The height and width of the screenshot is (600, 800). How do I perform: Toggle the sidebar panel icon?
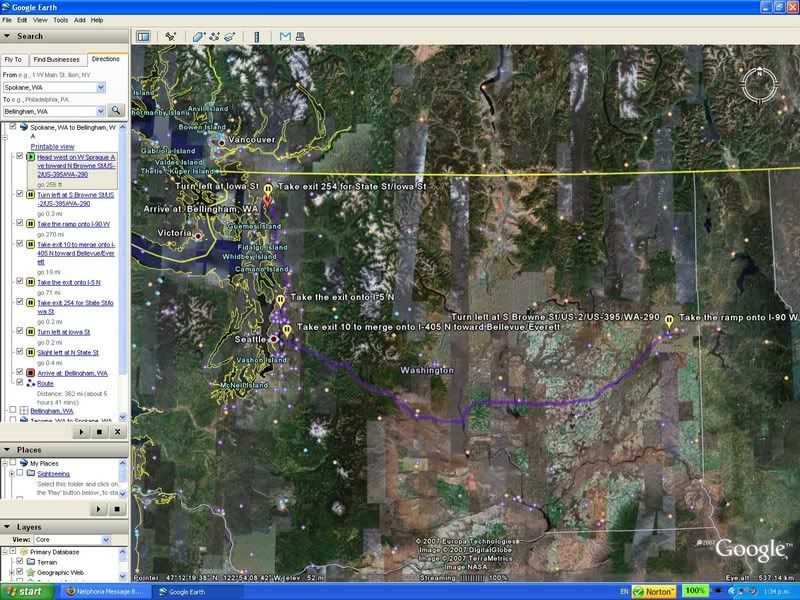[x=143, y=37]
